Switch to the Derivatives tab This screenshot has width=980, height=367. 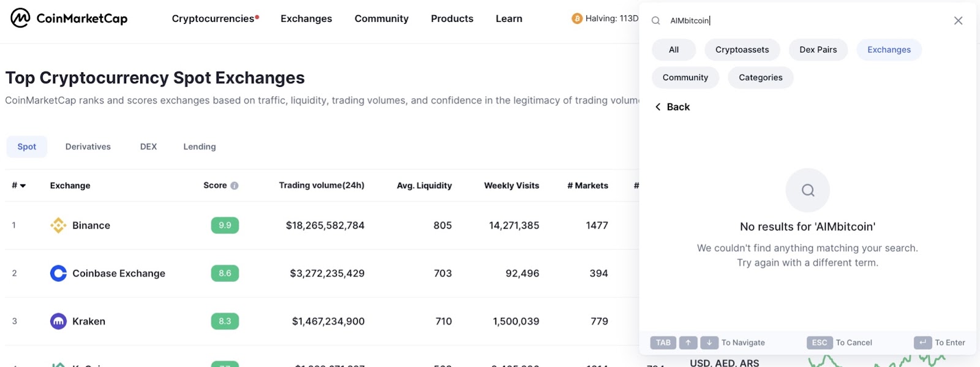88,146
